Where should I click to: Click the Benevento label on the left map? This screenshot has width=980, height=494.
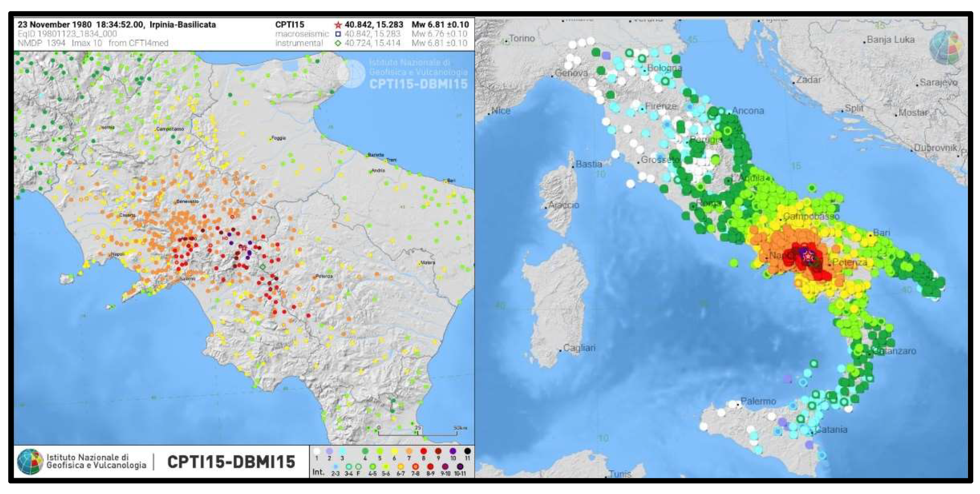point(188,201)
